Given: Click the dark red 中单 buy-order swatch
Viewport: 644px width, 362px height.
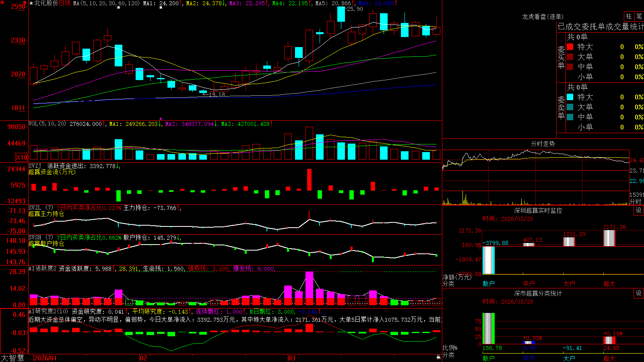Looking at the screenshot, I should (x=570, y=67).
